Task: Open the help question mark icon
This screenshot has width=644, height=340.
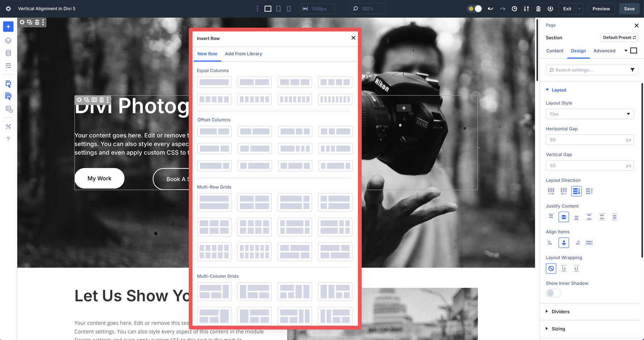Action: (8, 139)
